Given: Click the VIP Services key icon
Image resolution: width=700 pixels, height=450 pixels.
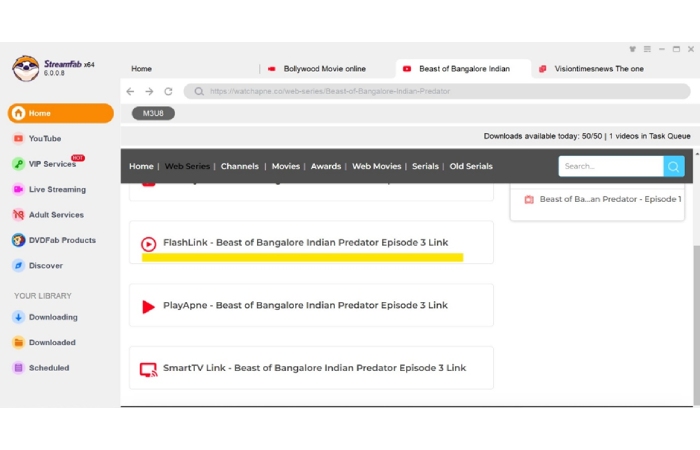Looking at the screenshot, I should coord(18,164).
